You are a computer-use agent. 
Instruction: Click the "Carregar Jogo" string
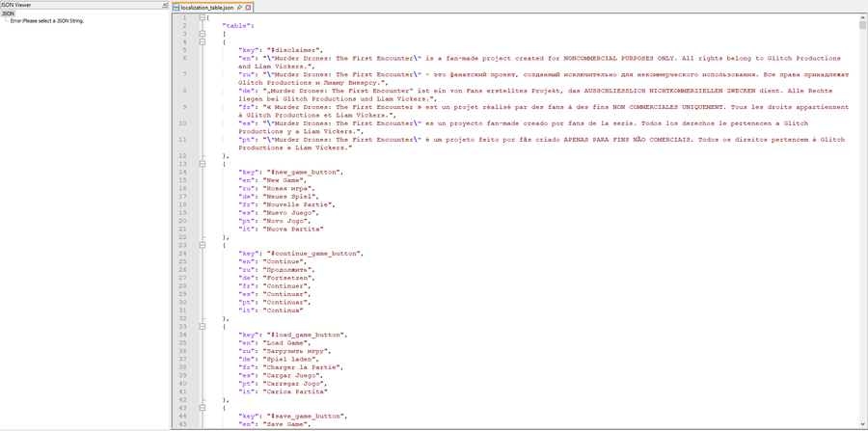[295, 384]
